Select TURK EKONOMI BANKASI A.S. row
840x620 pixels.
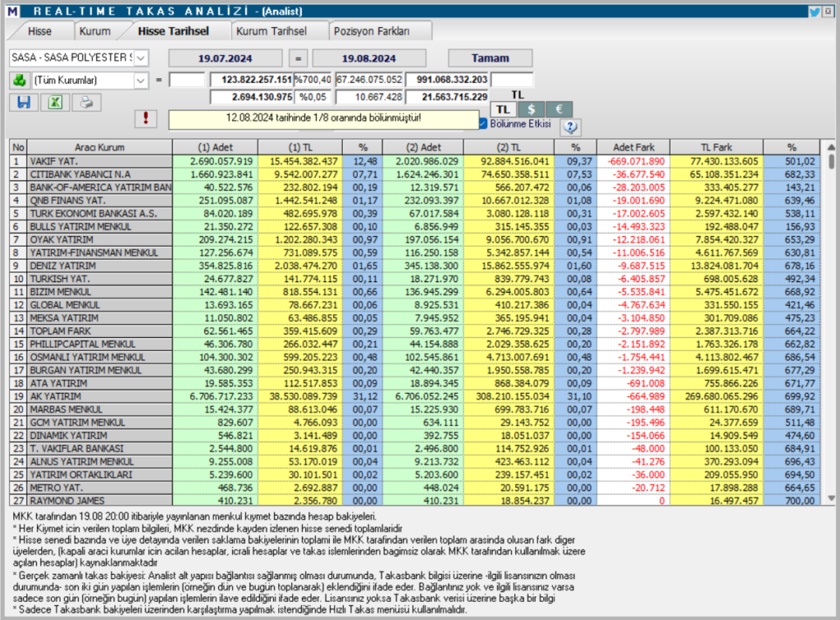[x=415, y=213]
